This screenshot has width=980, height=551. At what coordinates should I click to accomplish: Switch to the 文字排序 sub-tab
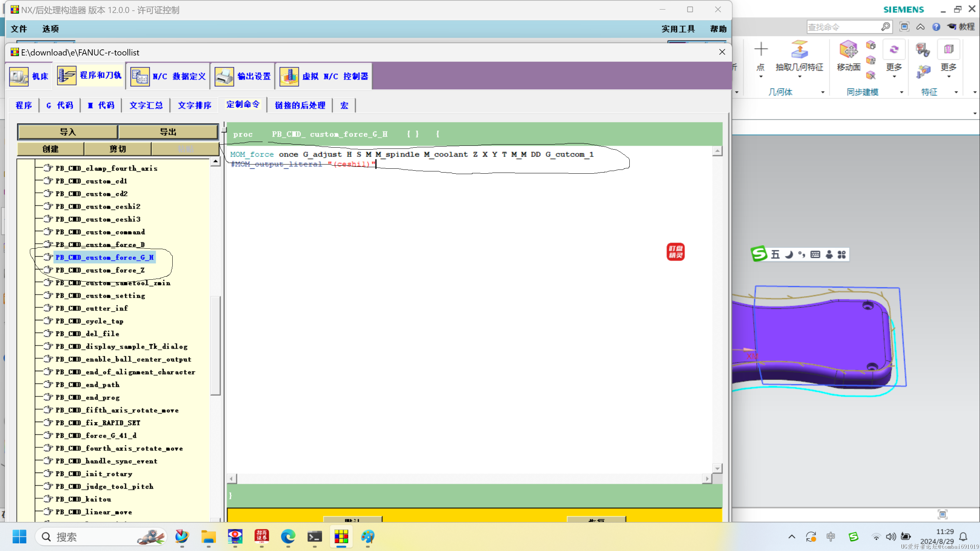[x=194, y=105]
